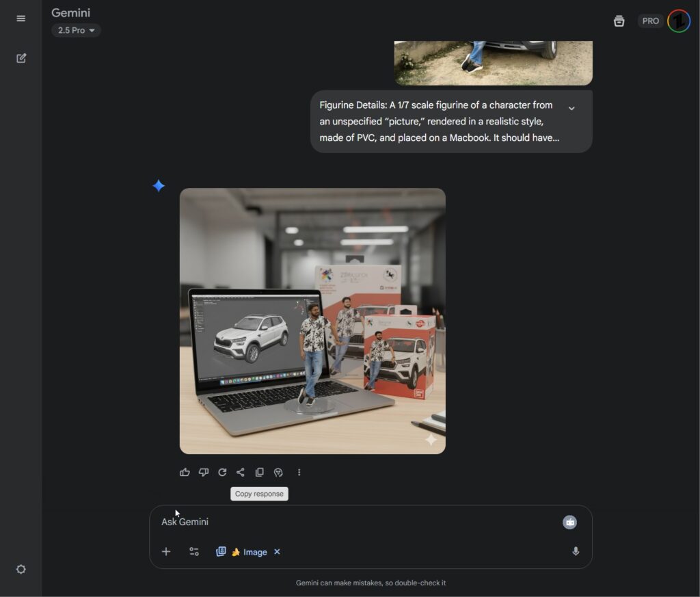Activate the microphone voice input
This screenshot has width=700, height=597.
[576, 552]
